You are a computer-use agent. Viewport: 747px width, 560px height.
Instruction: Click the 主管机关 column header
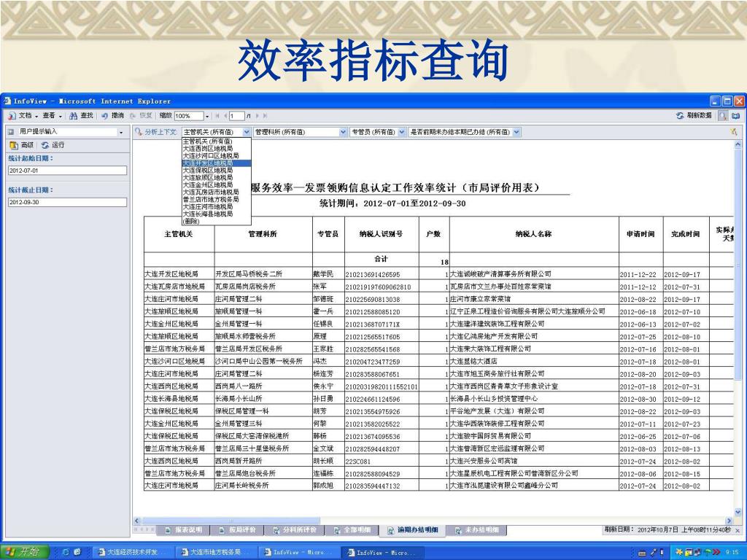tap(179, 234)
